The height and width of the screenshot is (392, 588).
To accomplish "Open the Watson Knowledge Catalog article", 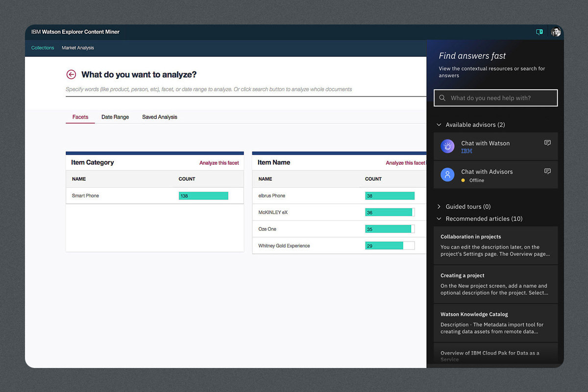I will click(496, 323).
